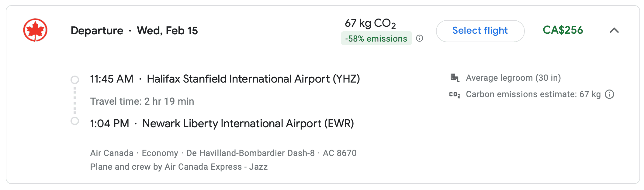This screenshot has height=190, width=644.
Task: Collapse the flight details with the chevron
Action: [x=614, y=30]
